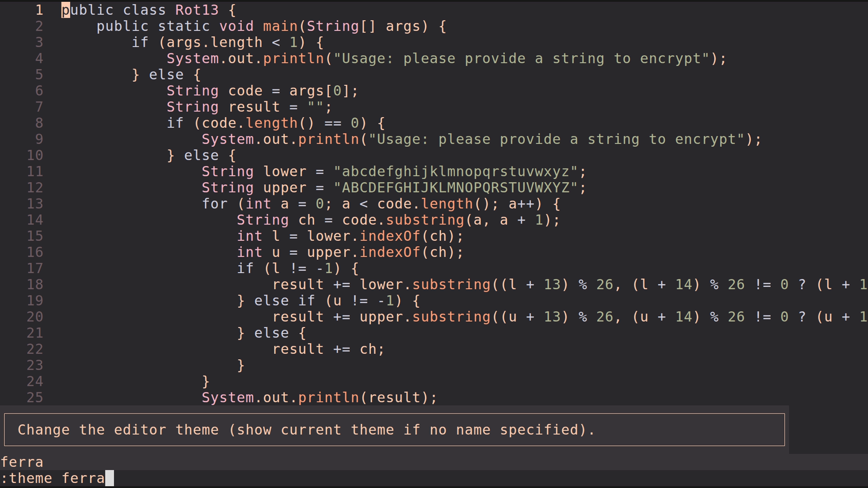Image resolution: width=868 pixels, height=488 pixels.
Task: Click the lowercase alphabet string literal
Action: (459, 171)
